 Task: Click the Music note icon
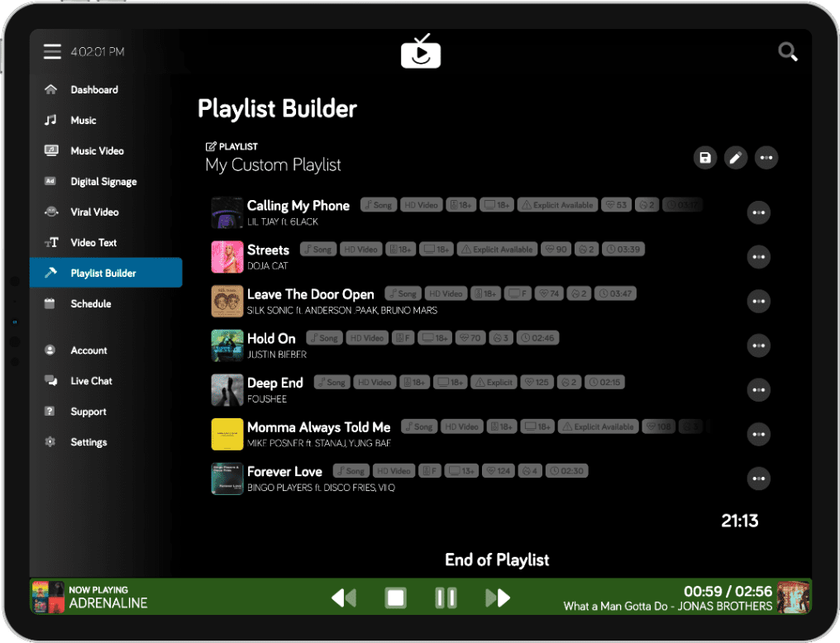[50, 120]
